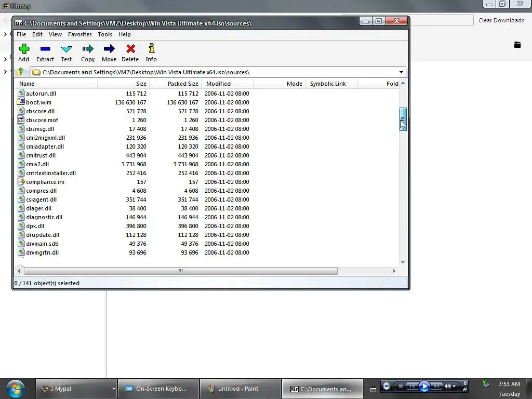Click Clear Downloads in Library window
Image resolution: width=532 pixels, height=399 pixels.
501,20
